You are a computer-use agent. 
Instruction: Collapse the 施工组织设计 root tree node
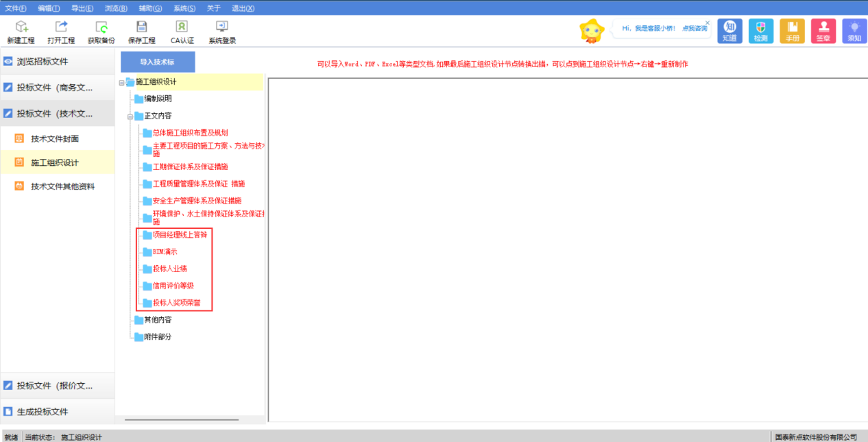[121, 82]
